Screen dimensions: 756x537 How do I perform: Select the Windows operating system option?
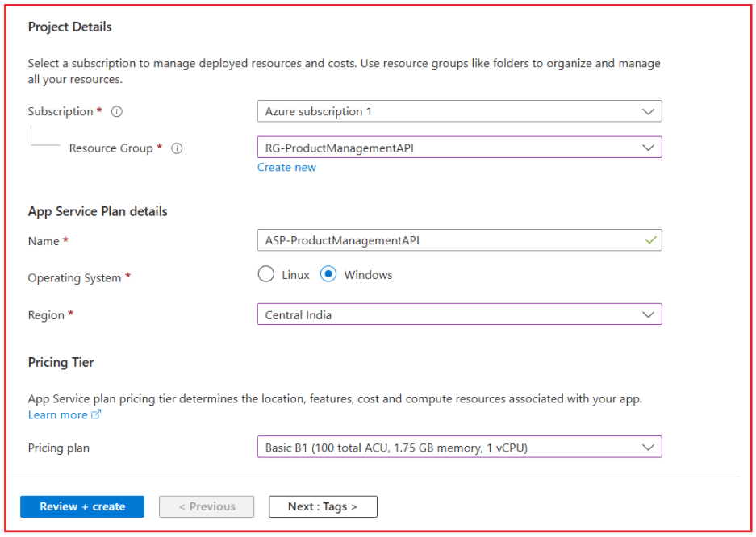coord(329,274)
